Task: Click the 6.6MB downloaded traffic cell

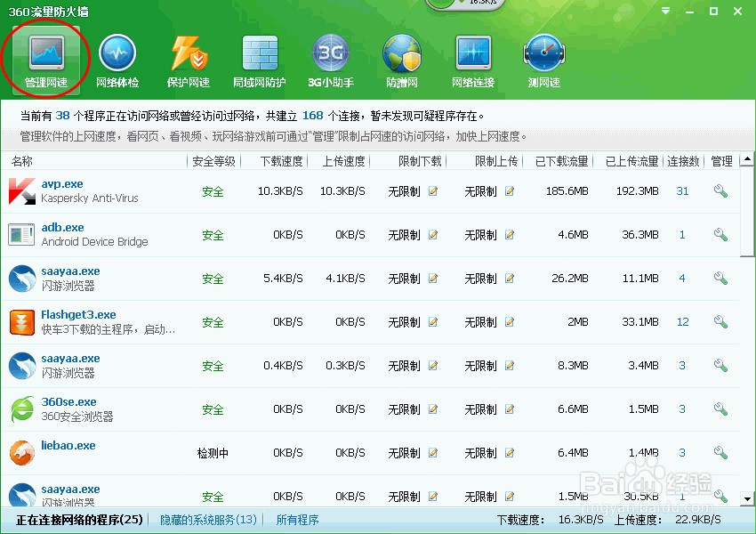Action: coord(573,409)
